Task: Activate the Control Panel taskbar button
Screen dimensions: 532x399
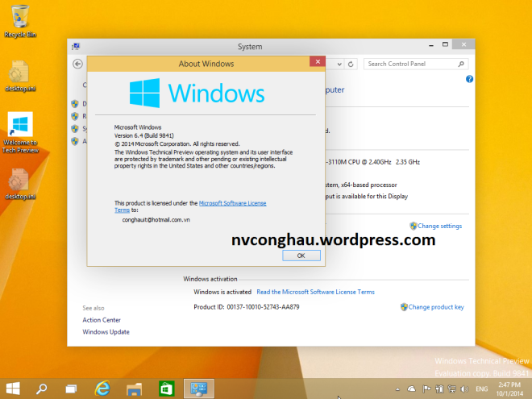Action: pyautogui.click(x=199, y=389)
